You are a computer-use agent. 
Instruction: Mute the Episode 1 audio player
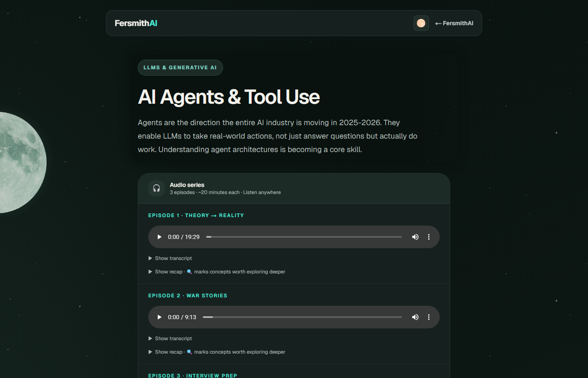[415, 237]
